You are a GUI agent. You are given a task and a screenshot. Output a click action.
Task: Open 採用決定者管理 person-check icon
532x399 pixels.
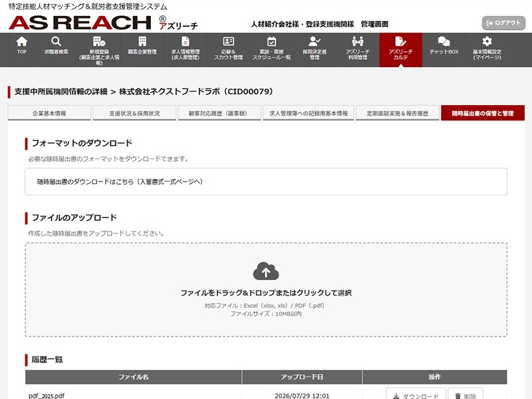click(315, 41)
